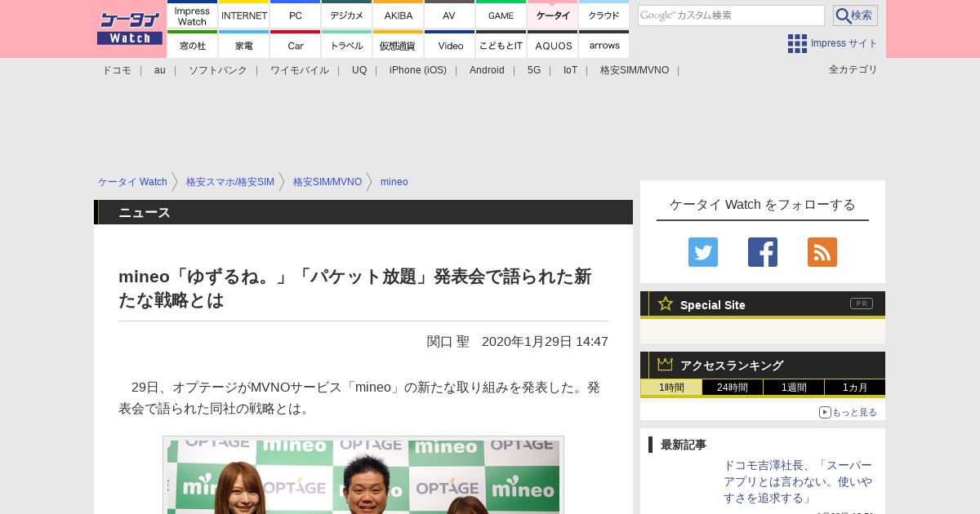Click the 検索 magnifier search button
This screenshot has height=514, width=980.
pos(854,16)
